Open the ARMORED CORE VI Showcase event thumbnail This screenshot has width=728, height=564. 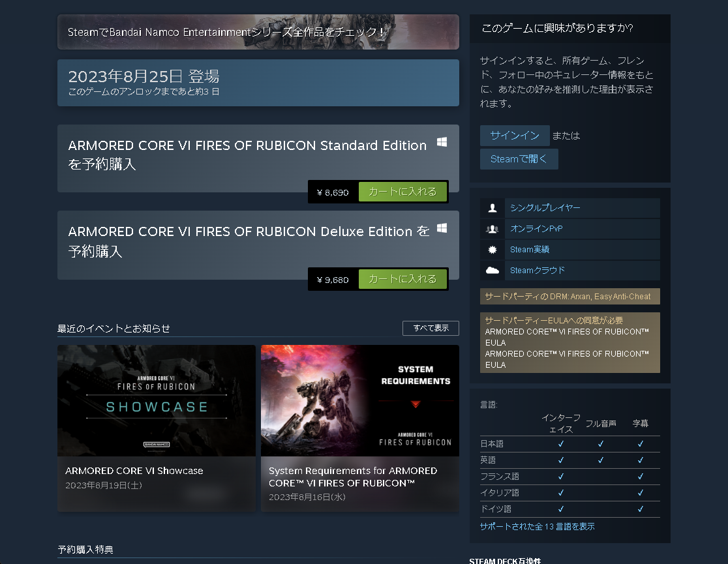click(157, 400)
